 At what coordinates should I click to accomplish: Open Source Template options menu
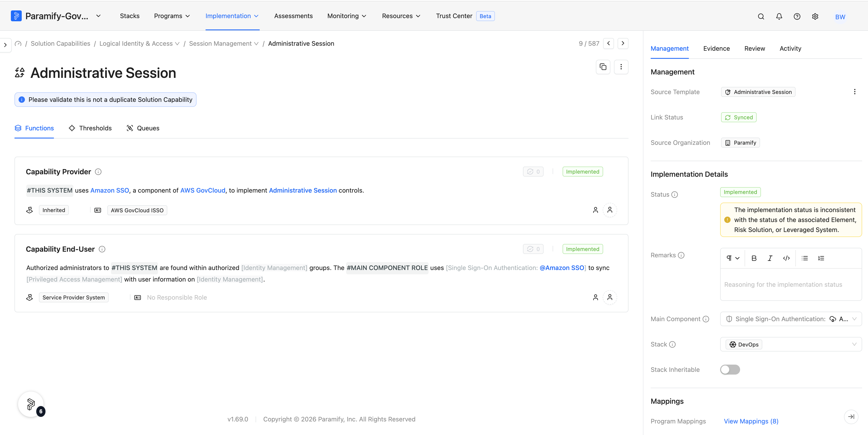855,92
